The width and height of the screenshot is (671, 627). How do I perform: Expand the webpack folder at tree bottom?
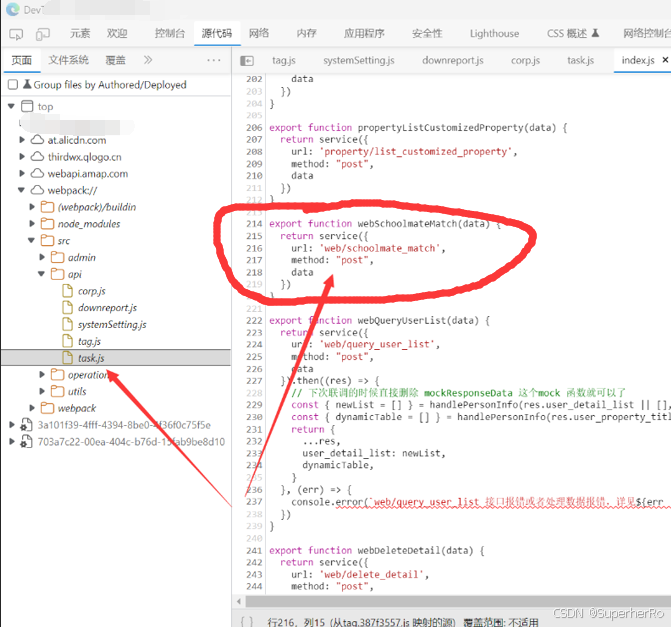(32, 408)
